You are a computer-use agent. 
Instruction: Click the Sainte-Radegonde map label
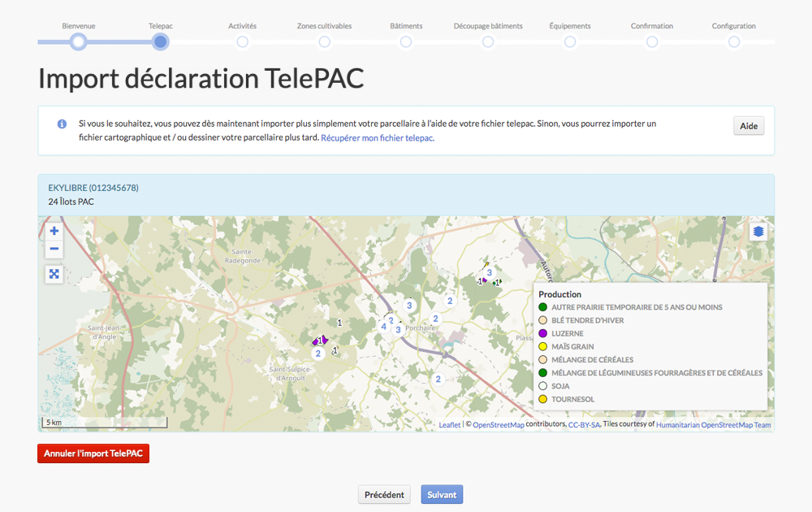pyautogui.click(x=242, y=256)
